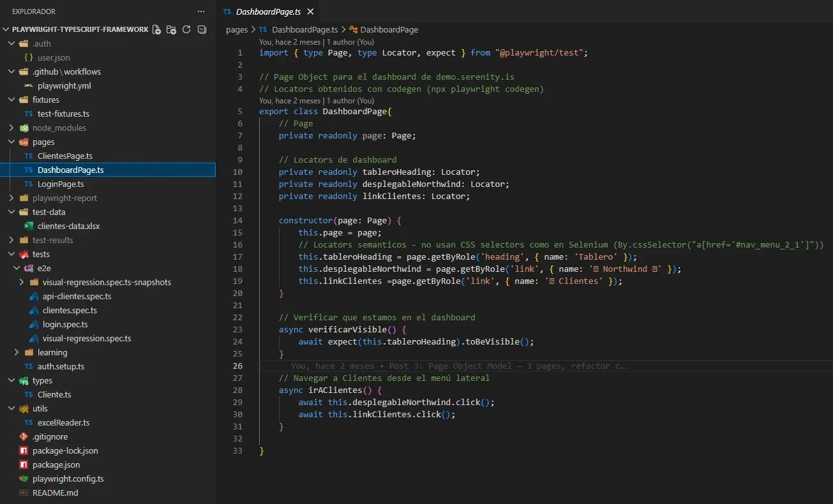Viewport: 833px width, 504px height.
Task: Create a new folder in the project
Action: click(x=171, y=29)
